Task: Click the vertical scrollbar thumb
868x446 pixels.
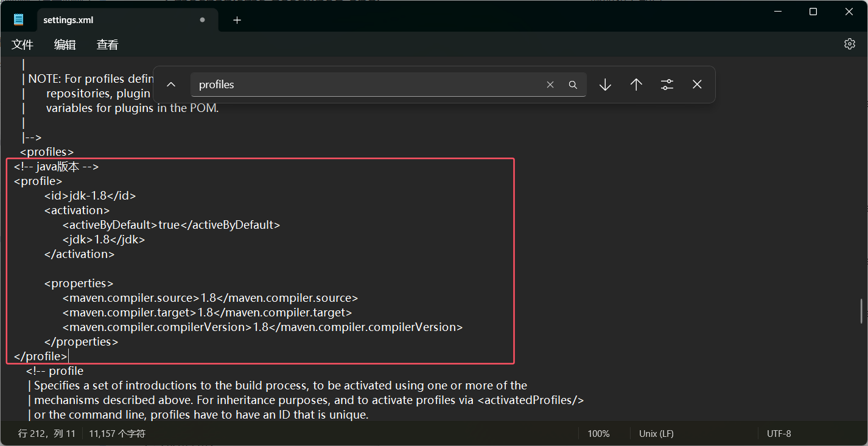Action: click(862, 311)
